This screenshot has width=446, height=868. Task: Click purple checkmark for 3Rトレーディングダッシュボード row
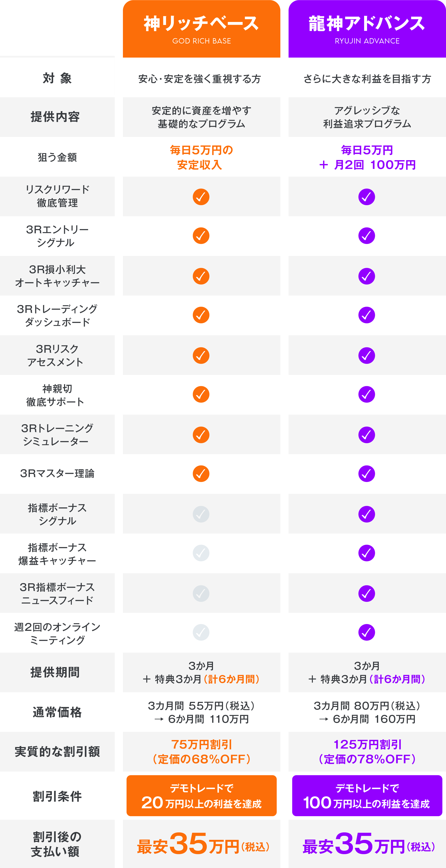point(366,315)
